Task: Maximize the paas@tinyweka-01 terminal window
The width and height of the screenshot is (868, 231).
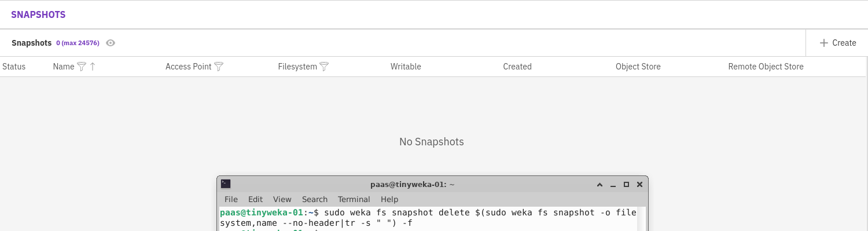Action: point(626,185)
